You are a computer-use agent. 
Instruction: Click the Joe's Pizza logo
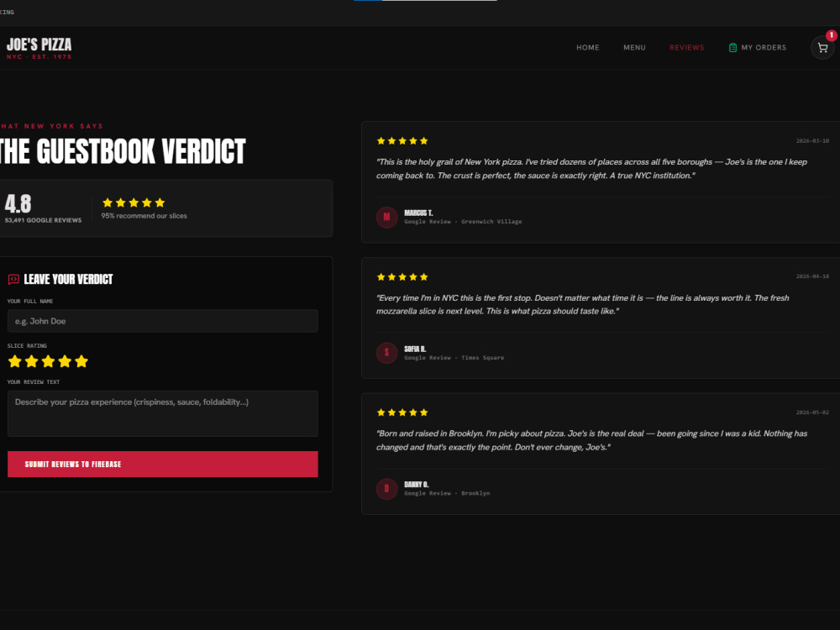[39, 48]
